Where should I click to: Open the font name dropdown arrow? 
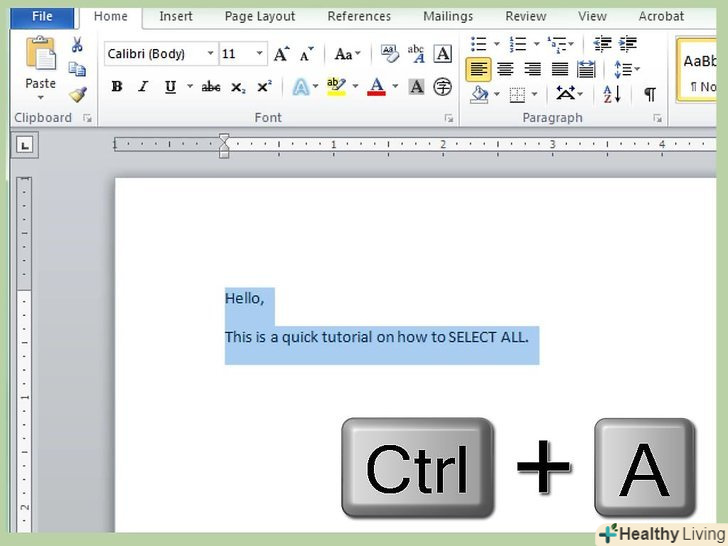pos(210,53)
